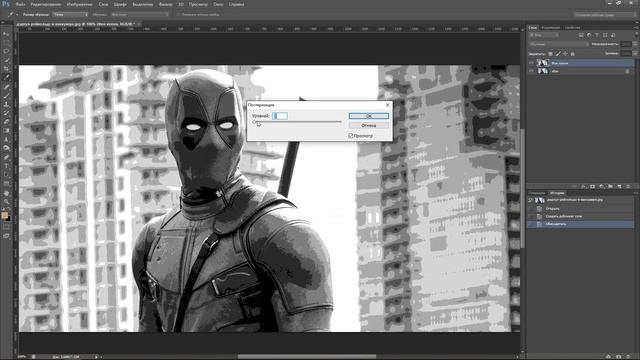
Task: Select the Horizontal Type tool
Action: pyautogui.click(x=6, y=166)
